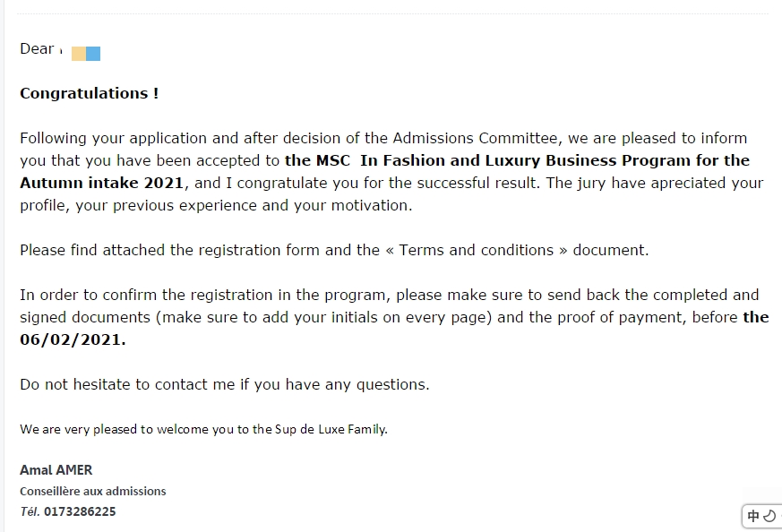Select the sender name Amal AMER
This screenshot has height=532, width=782.
pyautogui.click(x=56, y=469)
